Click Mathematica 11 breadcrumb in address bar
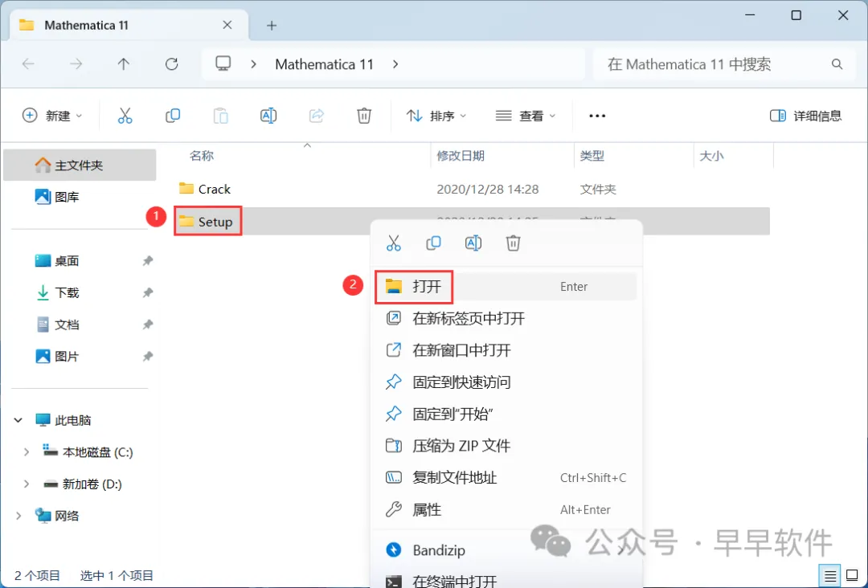This screenshot has height=588, width=868. tap(325, 64)
